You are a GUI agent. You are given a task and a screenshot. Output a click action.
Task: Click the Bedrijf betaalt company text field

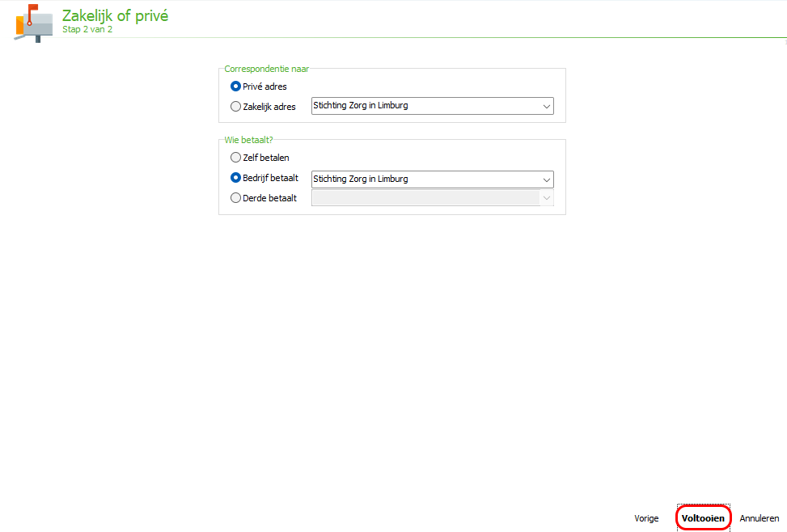click(x=425, y=179)
